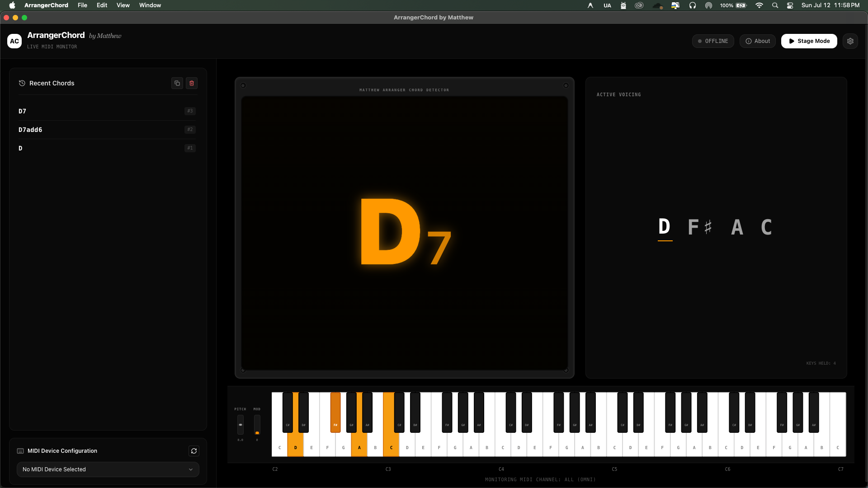The height and width of the screenshot is (488, 868).
Task: Click the Creative Cloud menu bar icon
Action: (639, 5)
